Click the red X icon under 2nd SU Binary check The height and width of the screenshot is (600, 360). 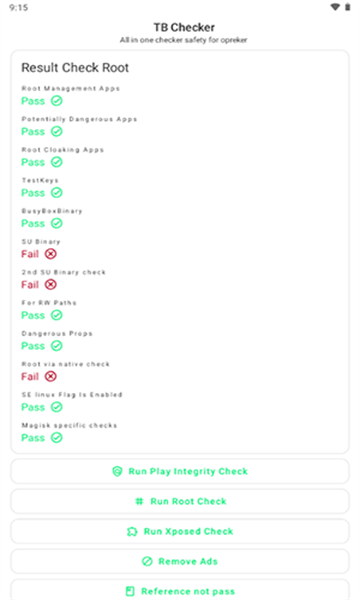50,284
